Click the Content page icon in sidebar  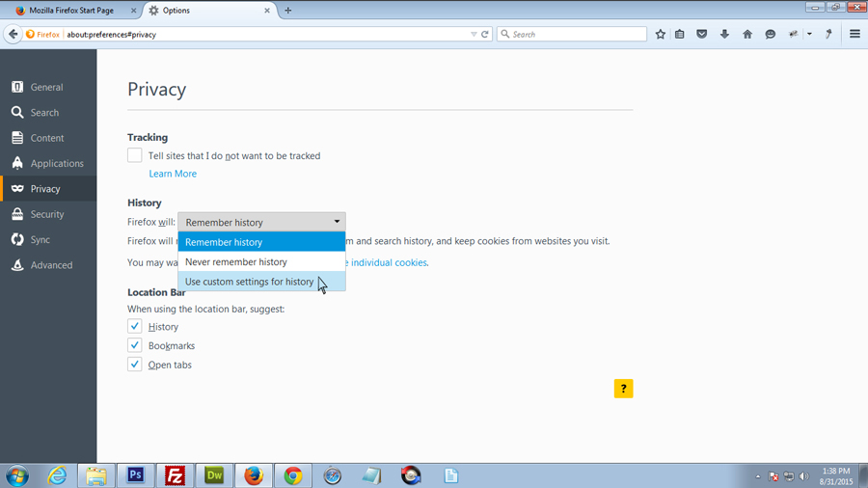point(17,138)
